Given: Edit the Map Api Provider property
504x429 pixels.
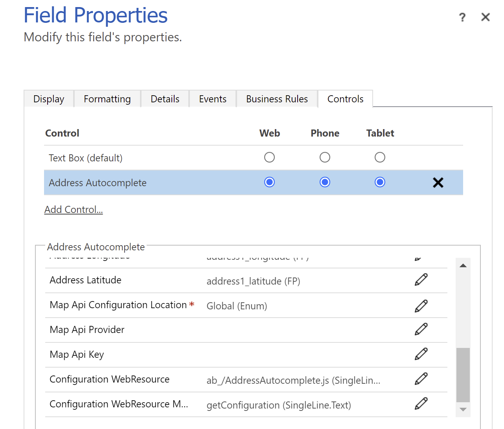Looking at the screenshot, I should tap(421, 329).
